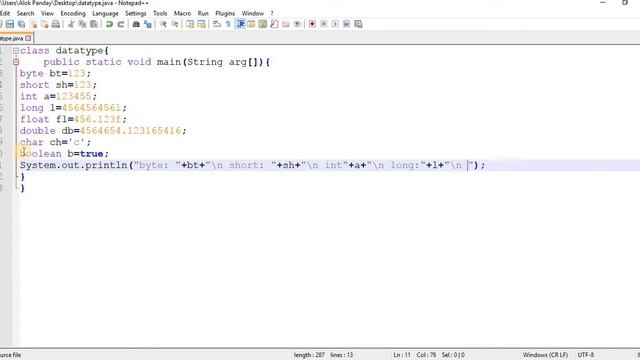Click the 'short sh=123;' code line
The height and width of the screenshot is (360, 640).
pyautogui.click(x=58, y=85)
